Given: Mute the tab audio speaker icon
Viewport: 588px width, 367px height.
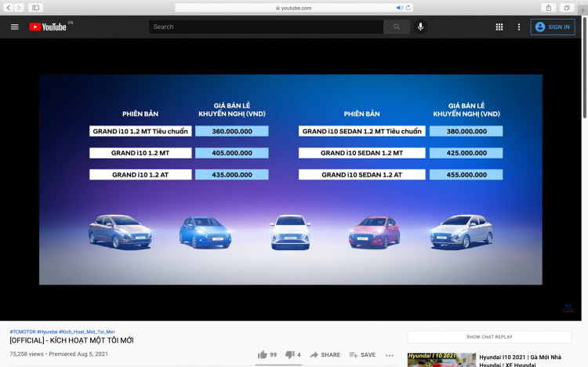Looking at the screenshot, I should (399, 8).
